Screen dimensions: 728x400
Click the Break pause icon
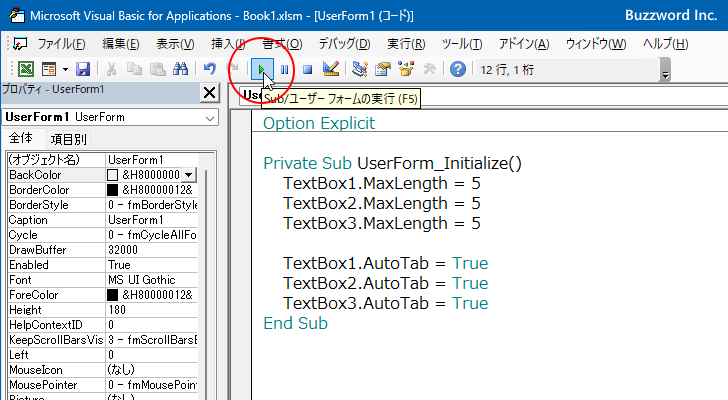click(x=285, y=70)
